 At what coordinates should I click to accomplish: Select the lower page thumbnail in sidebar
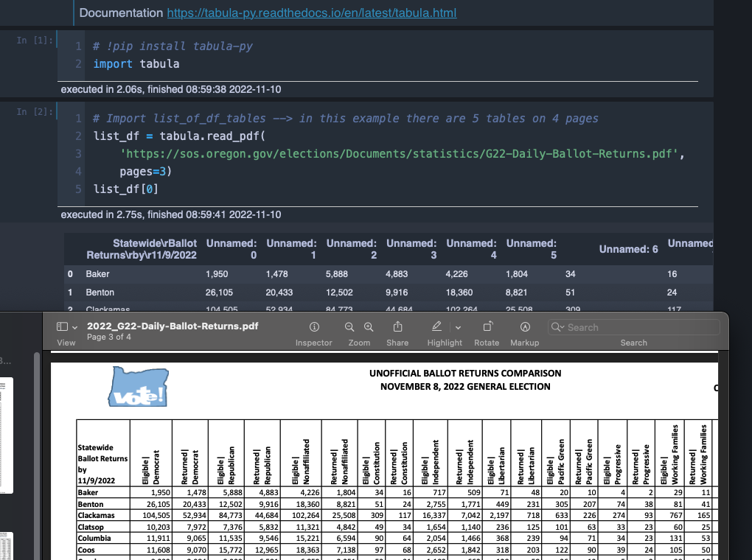pos(6,546)
